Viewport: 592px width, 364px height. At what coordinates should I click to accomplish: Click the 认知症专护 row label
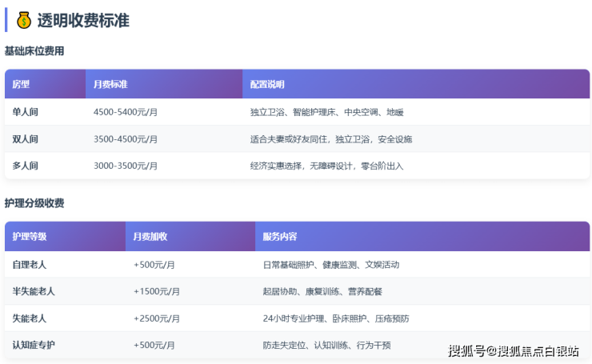coord(34,345)
